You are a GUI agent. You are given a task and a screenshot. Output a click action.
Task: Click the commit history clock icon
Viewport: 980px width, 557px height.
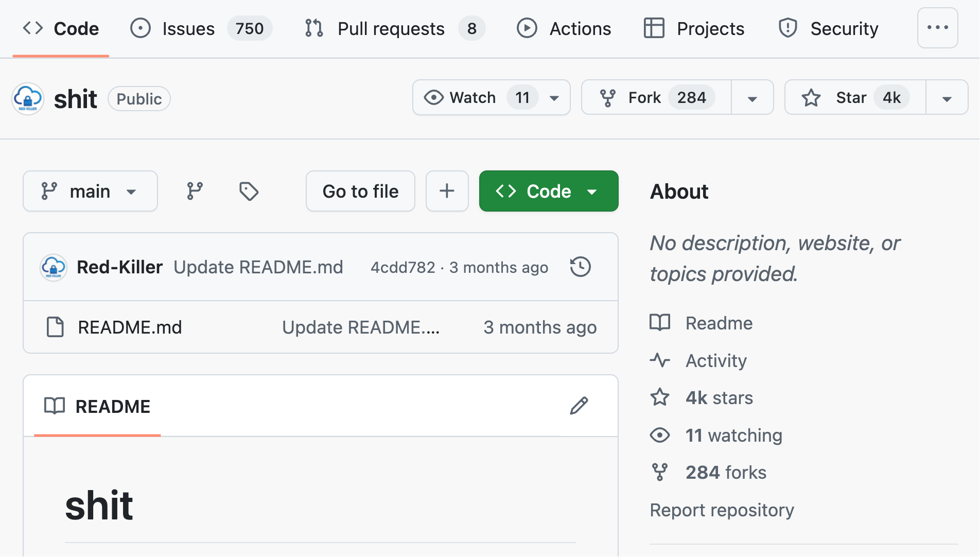pyautogui.click(x=580, y=267)
